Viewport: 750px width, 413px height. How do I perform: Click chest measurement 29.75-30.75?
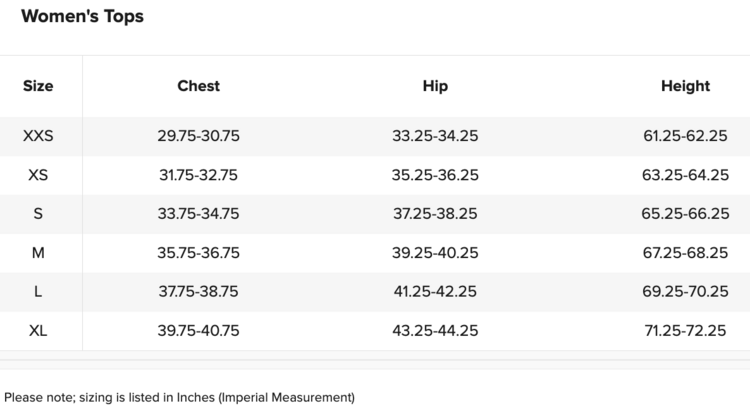[x=198, y=136]
